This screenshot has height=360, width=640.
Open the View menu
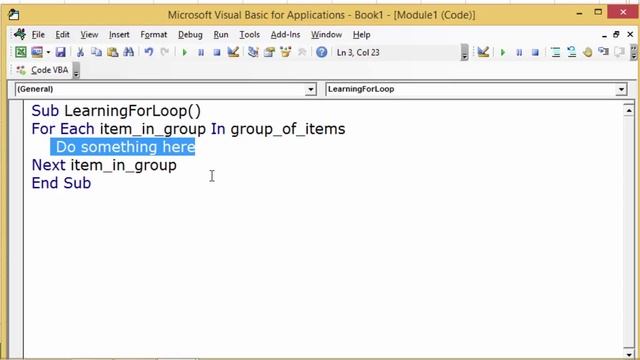click(89, 35)
